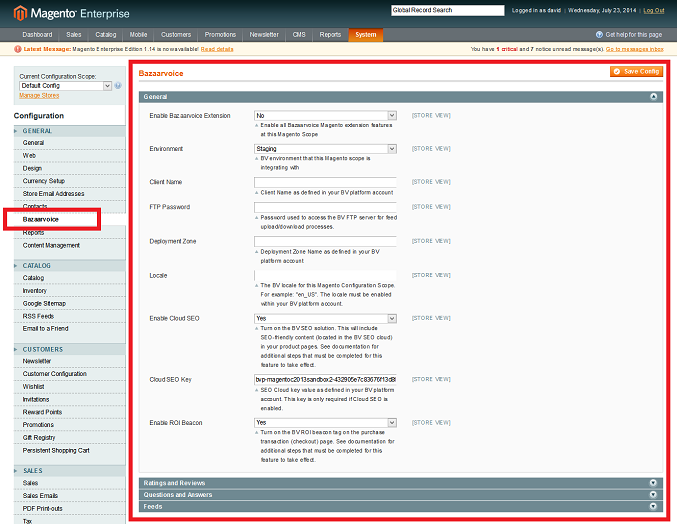Open Inventory in the sidebar
The image size is (677, 524).
coord(35,290)
